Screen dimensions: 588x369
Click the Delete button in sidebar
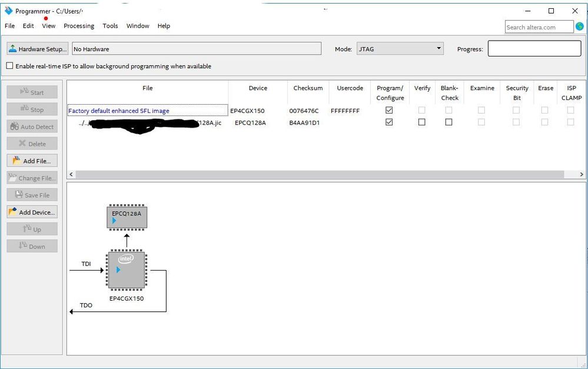pos(32,143)
